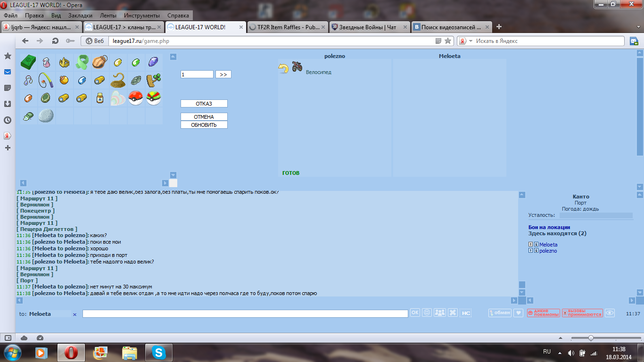Switch to Поиск видеозаписей tab
644x362 pixels.
(x=452, y=27)
